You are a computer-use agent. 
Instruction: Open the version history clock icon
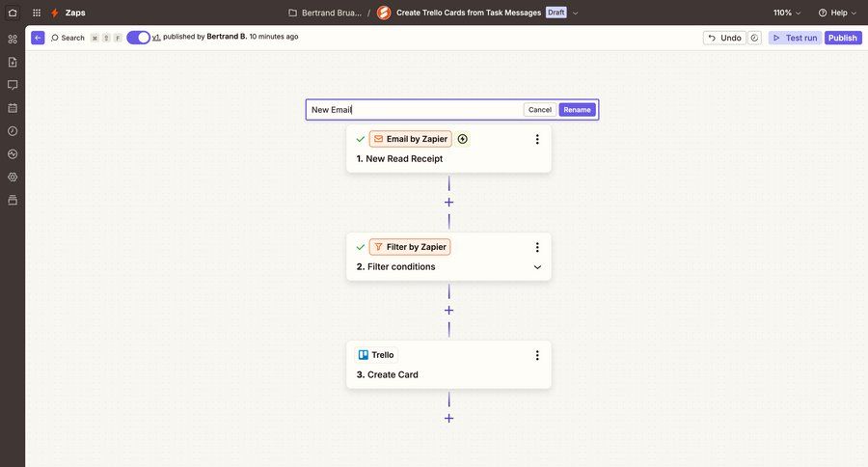tap(754, 38)
